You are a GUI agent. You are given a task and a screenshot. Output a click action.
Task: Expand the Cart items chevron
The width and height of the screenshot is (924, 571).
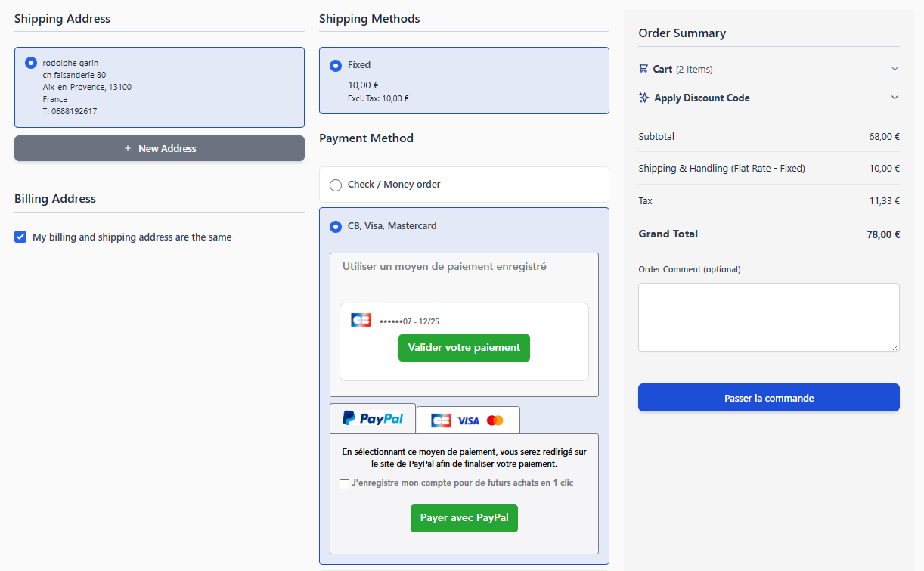895,69
